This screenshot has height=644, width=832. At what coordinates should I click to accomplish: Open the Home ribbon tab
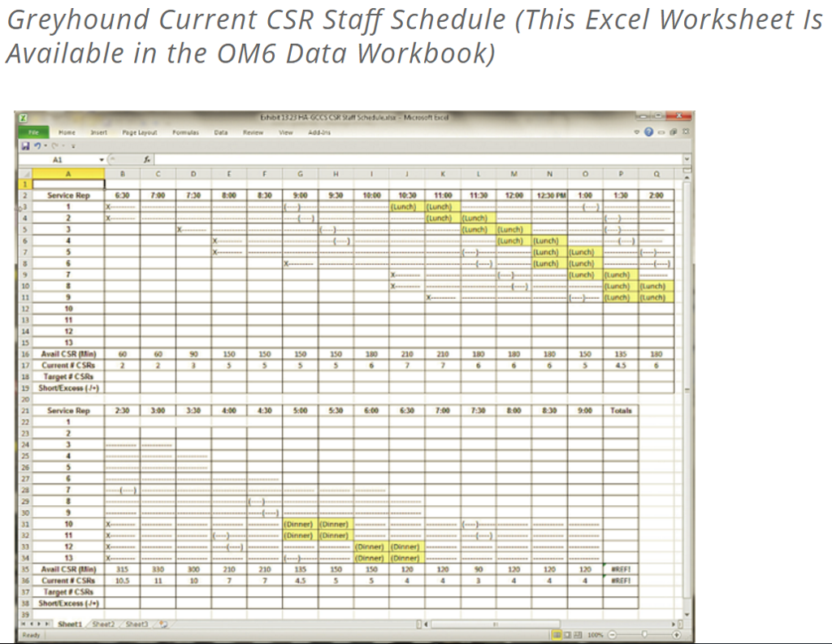(x=67, y=132)
